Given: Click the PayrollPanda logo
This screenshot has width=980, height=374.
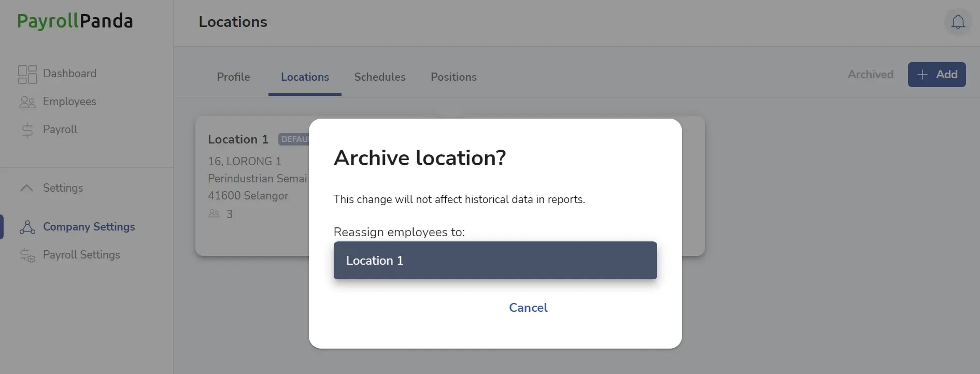Looking at the screenshot, I should tap(75, 21).
